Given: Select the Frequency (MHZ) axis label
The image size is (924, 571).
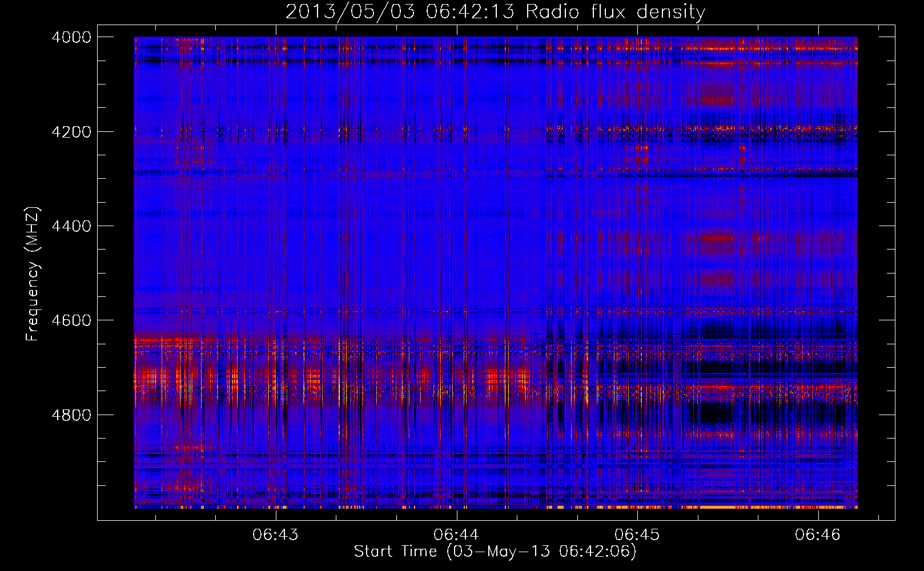Looking at the screenshot, I should pyautogui.click(x=33, y=274).
